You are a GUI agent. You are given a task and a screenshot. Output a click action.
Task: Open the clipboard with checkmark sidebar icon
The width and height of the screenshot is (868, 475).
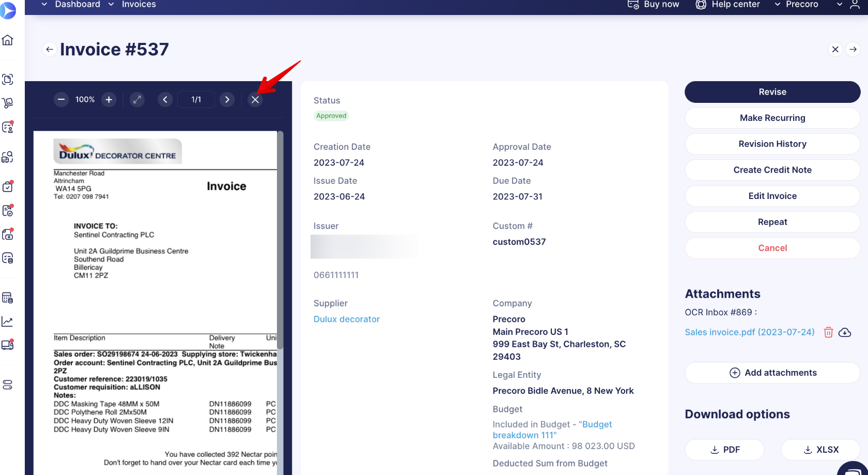8,186
